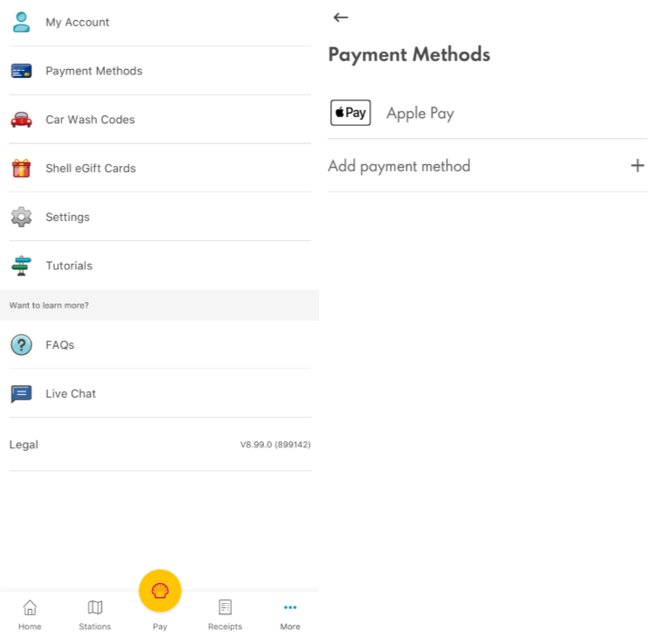Click the My Account person icon
This screenshot has width=653, height=644.
pos(21,22)
